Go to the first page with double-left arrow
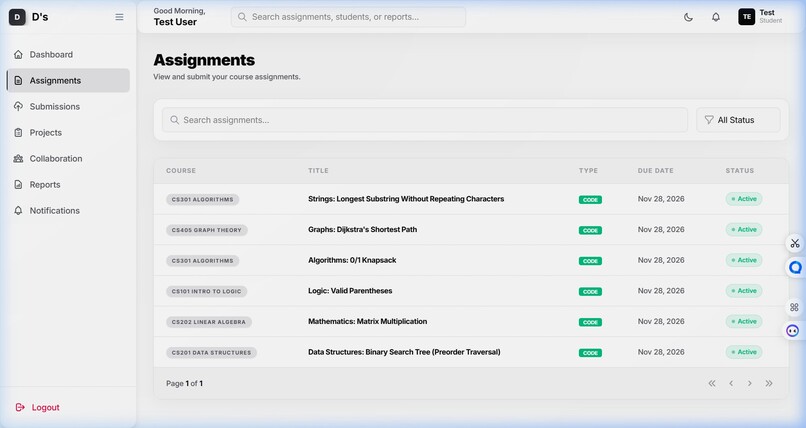Viewport: 806px width, 428px height. (712, 383)
